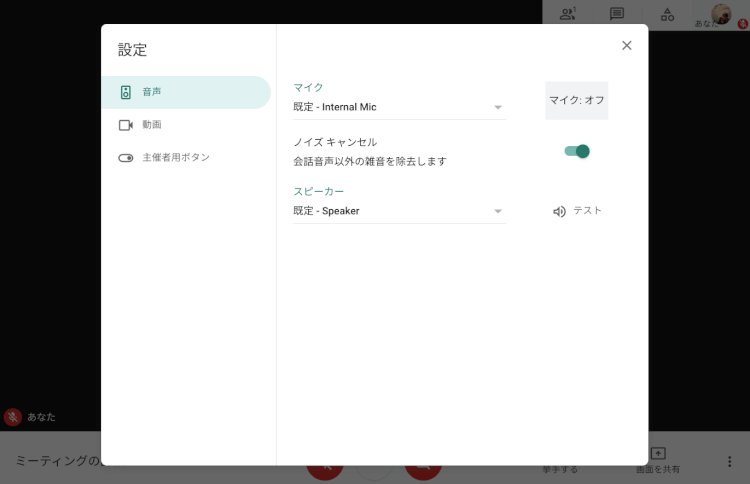Image resolution: width=750 pixels, height=484 pixels.
Task: Close the settings dialog with the X
Action: click(x=627, y=45)
